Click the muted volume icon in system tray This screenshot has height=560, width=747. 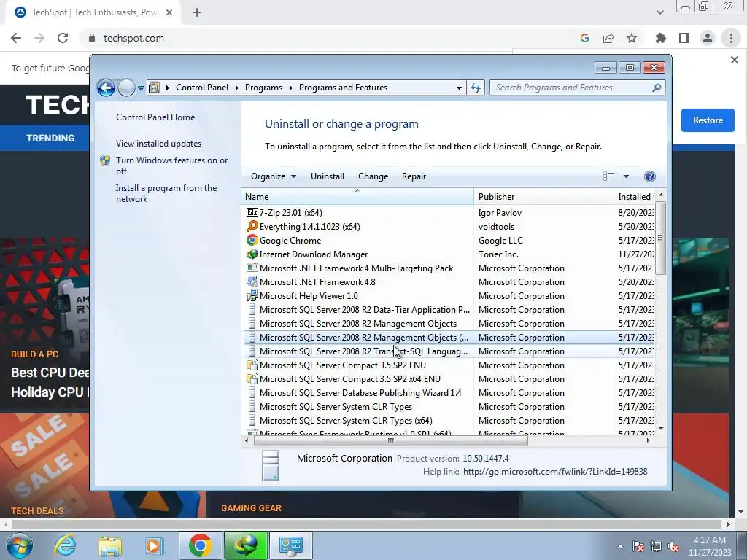pos(673,547)
